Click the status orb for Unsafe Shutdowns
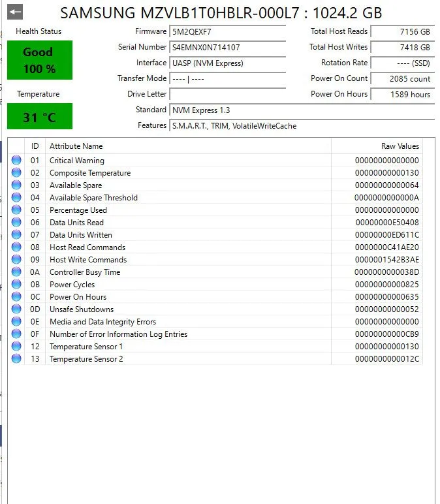 [x=16, y=309]
